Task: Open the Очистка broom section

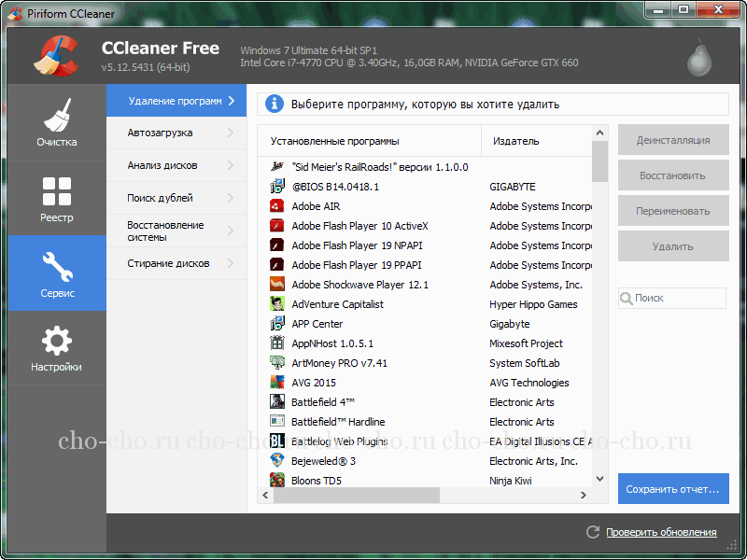Action: coord(57,122)
